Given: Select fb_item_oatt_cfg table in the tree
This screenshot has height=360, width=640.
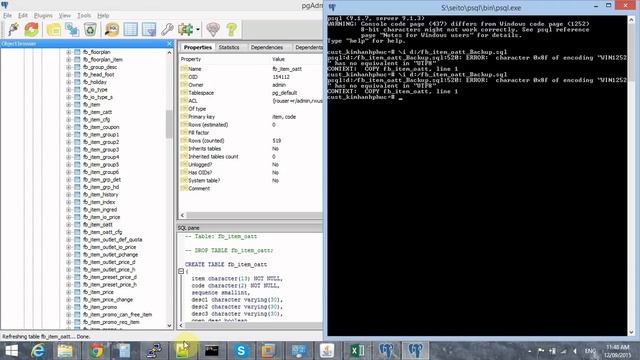Looking at the screenshot, I should pos(102,232).
